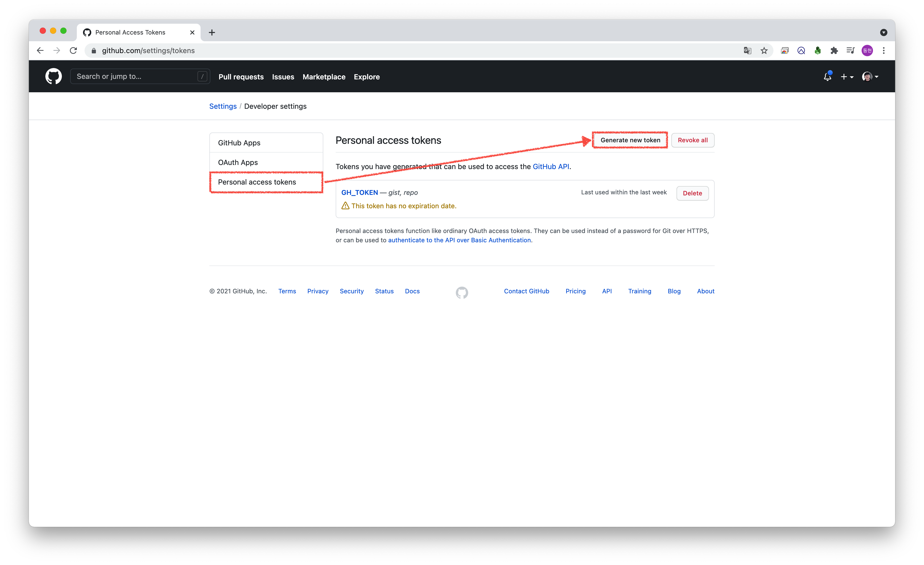Image resolution: width=924 pixels, height=565 pixels.
Task: Reload the current page
Action: pyautogui.click(x=73, y=51)
